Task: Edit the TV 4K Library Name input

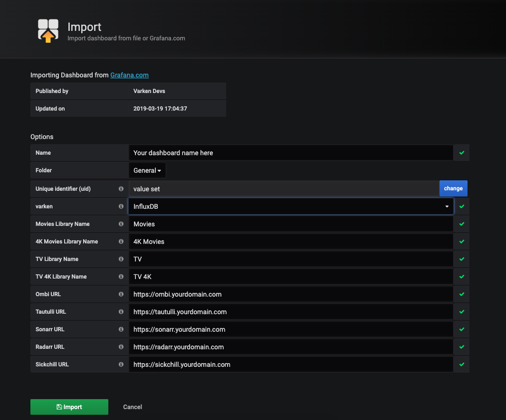Action: [x=291, y=277]
